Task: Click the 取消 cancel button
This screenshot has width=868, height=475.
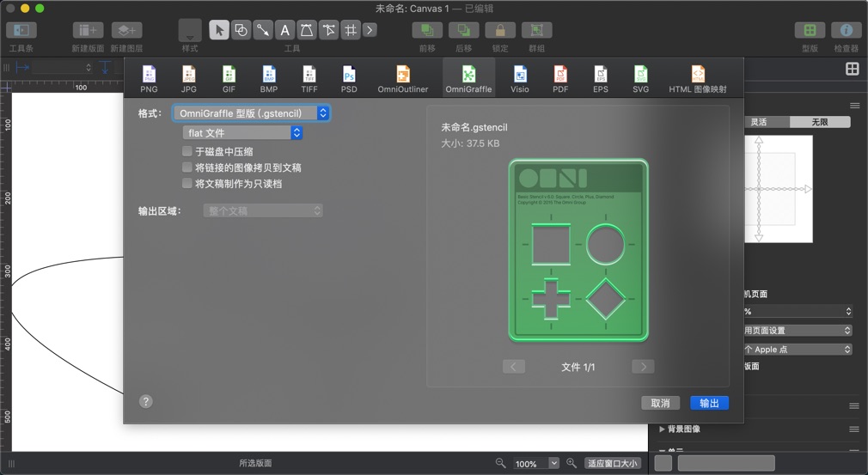Action: point(660,403)
